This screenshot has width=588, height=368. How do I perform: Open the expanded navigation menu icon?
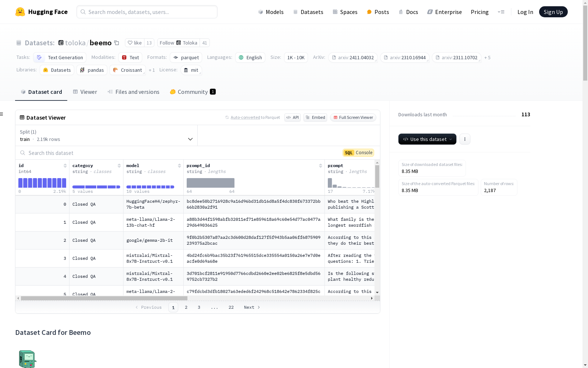tap(501, 12)
